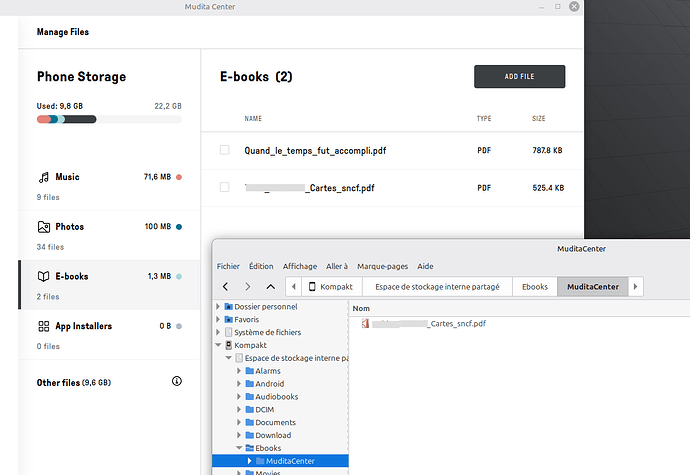This screenshot has width=690, height=475.
Task: Tick the checkbox for Cartes_sncf.pdf
Action: [225, 187]
